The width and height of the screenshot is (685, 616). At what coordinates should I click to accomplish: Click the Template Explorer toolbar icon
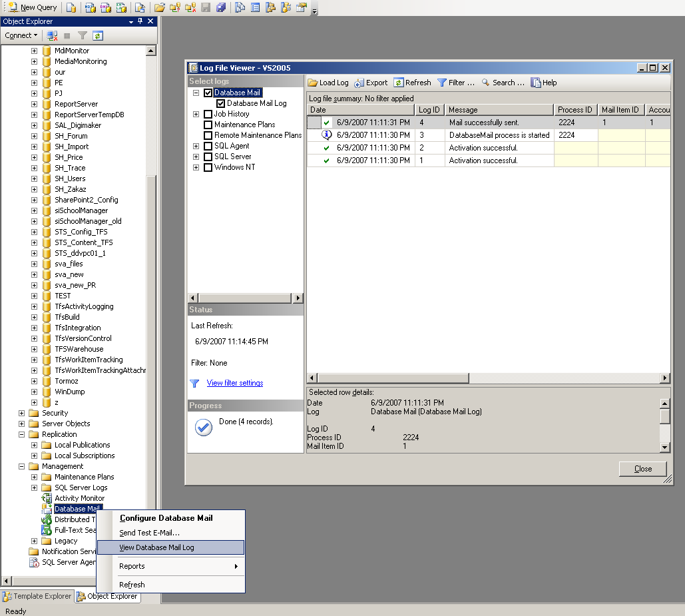(286, 7)
